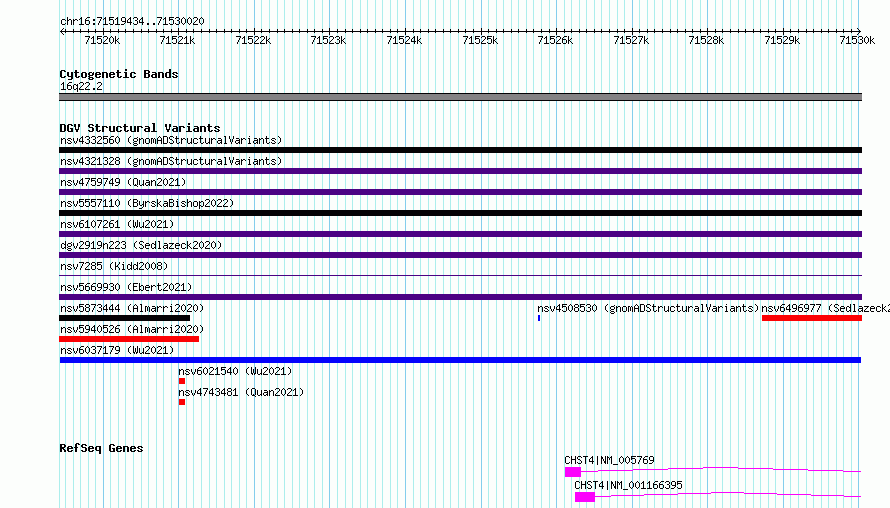The image size is (890, 508).
Task: Click the 71522k ruler position label
Action: pos(253,40)
